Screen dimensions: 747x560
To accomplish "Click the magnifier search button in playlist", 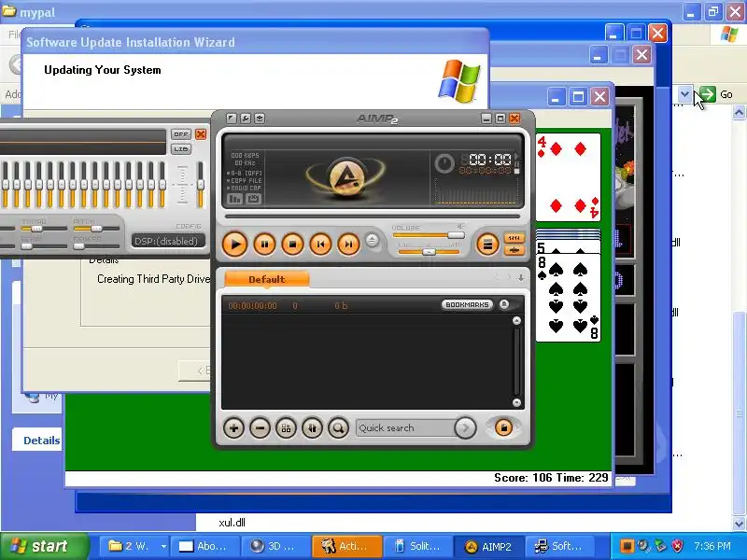I will [338, 428].
